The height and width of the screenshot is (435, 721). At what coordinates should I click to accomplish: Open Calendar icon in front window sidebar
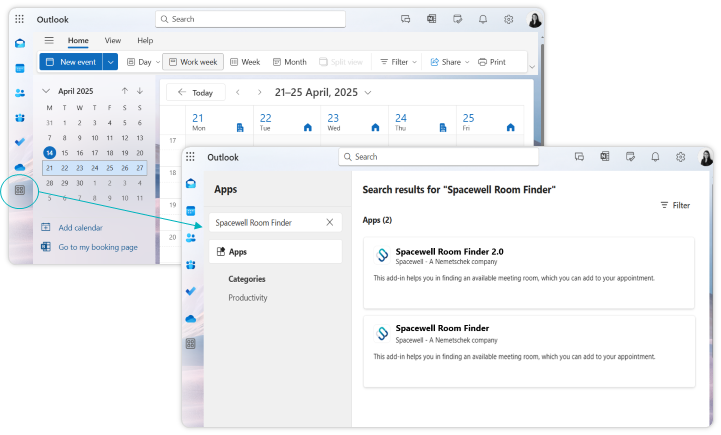(191, 211)
